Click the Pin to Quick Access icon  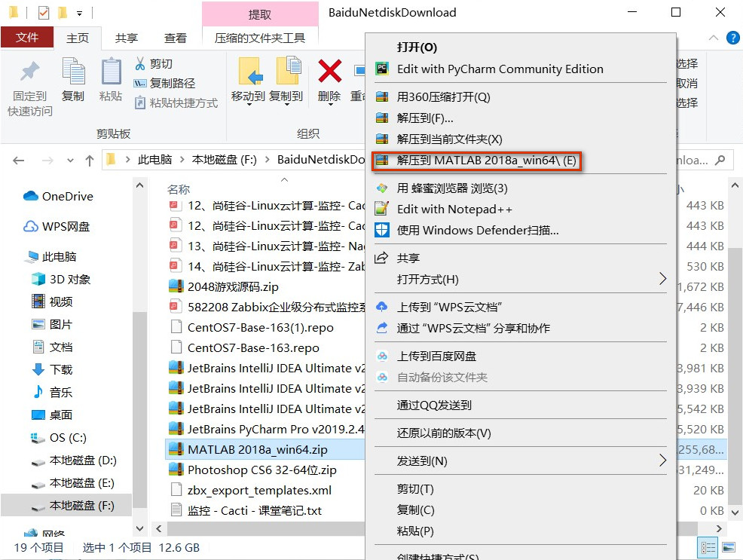pos(29,72)
